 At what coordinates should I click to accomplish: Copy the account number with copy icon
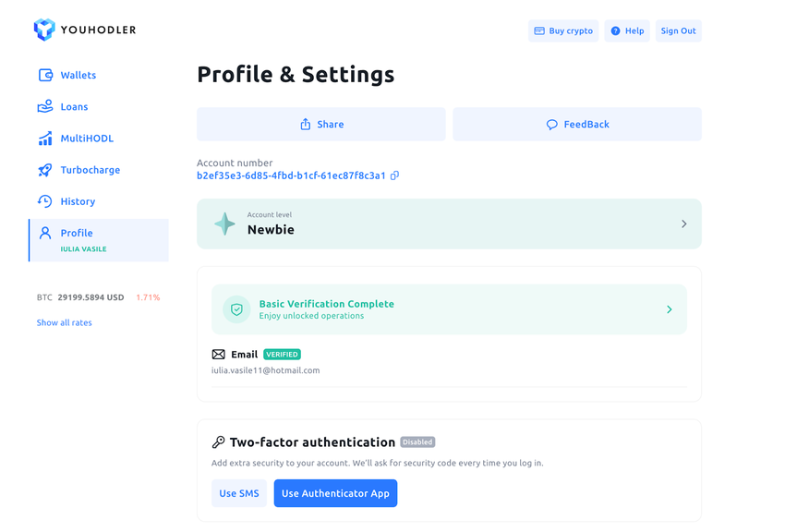point(394,175)
